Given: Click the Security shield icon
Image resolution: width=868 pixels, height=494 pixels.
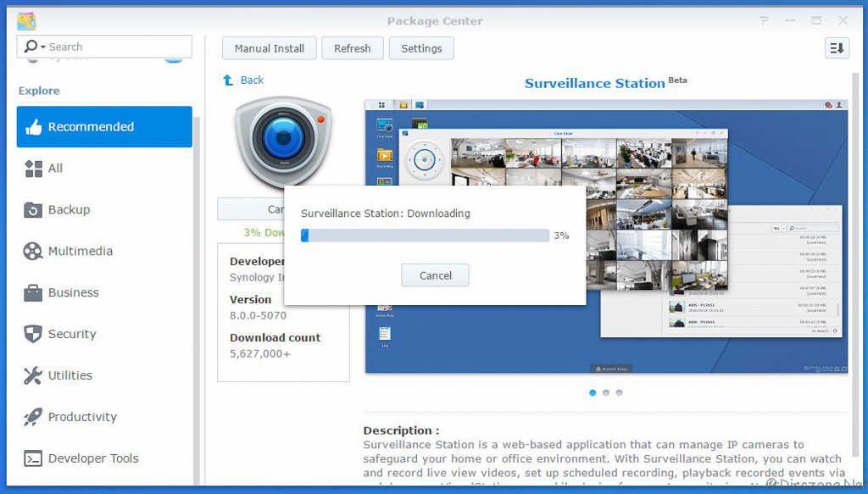Looking at the screenshot, I should pyautogui.click(x=33, y=334).
